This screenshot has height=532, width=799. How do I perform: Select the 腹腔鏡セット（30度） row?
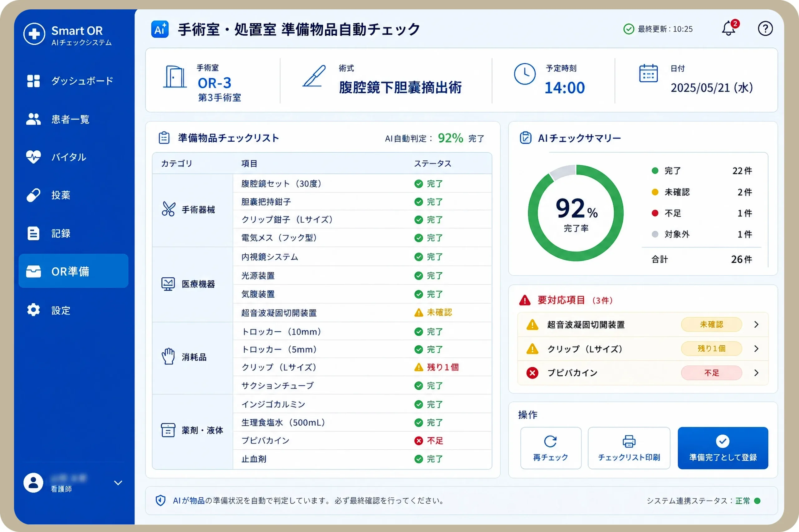click(x=362, y=183)
